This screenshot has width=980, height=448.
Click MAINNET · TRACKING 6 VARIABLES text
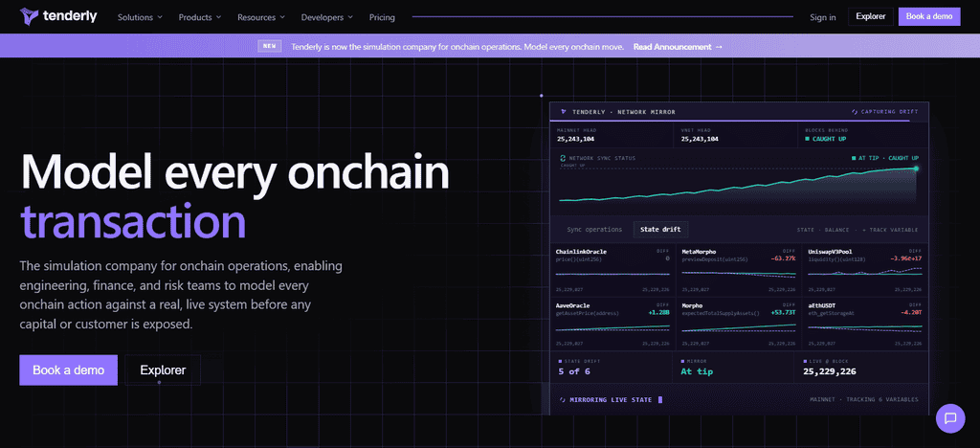tap(864, 399)
